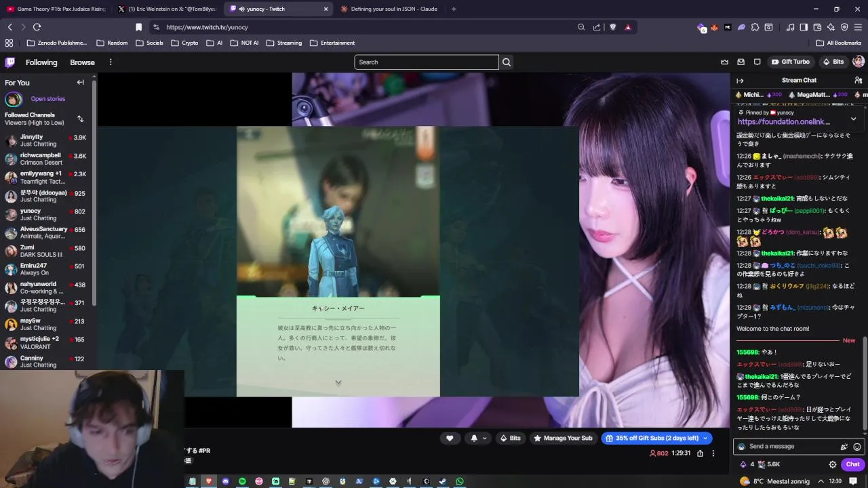Go to Following page

coord(41,62)
